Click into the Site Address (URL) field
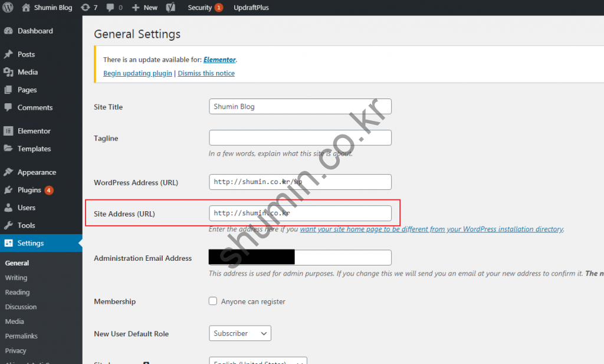 (300, 213)
